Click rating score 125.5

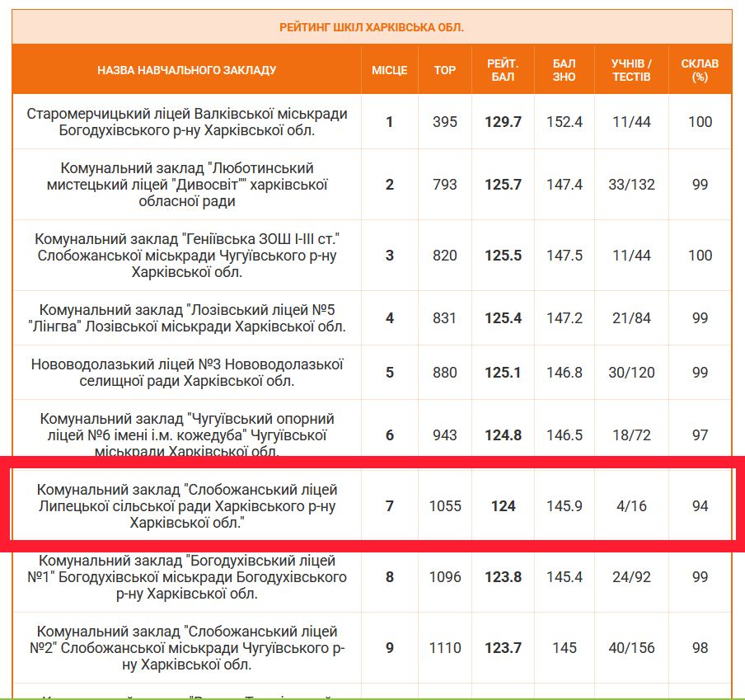coord(503,256)
